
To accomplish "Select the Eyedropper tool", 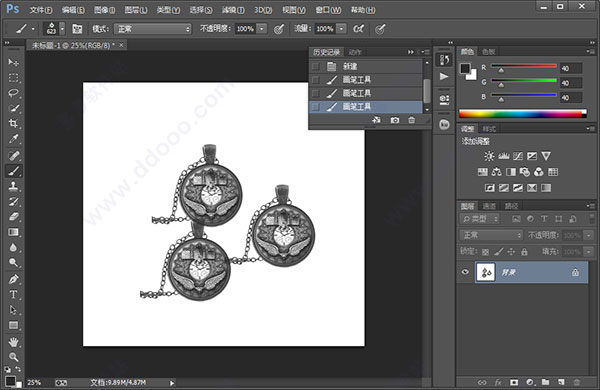I will click(x=13, y=139).
